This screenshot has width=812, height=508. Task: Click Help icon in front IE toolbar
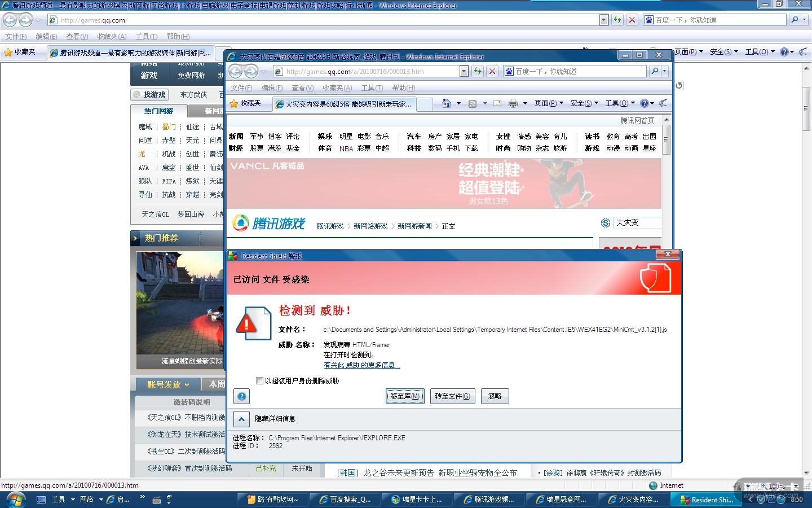(644, 103)
